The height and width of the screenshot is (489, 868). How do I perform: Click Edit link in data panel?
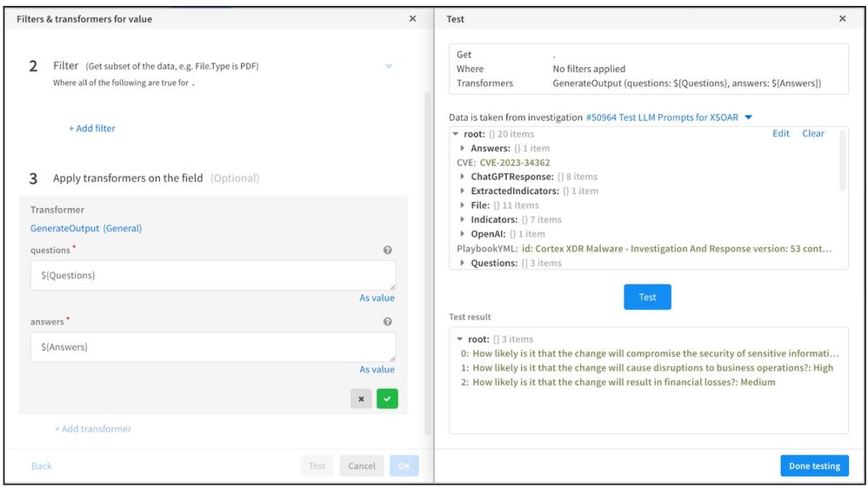pos(781,133)
